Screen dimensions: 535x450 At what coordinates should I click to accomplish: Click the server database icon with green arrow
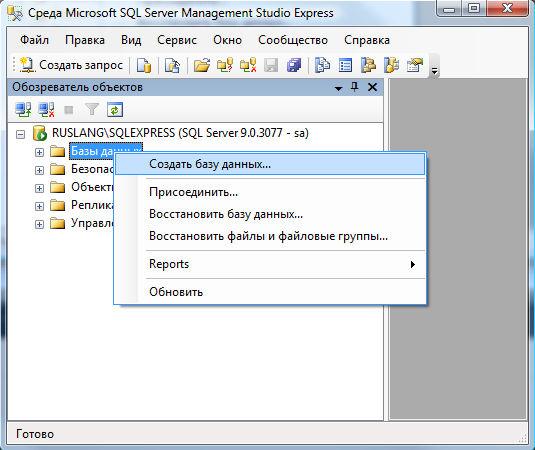click(x=40, y=133)
